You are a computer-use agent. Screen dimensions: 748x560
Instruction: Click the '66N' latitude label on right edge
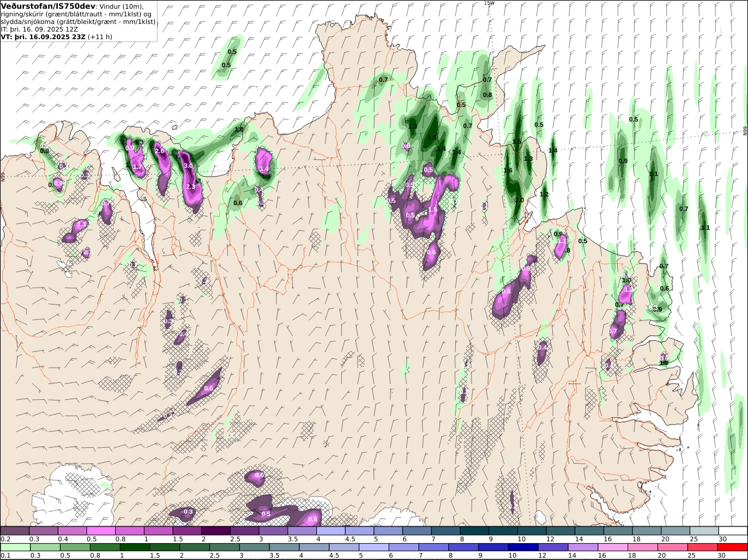click(x=745, y=132)
